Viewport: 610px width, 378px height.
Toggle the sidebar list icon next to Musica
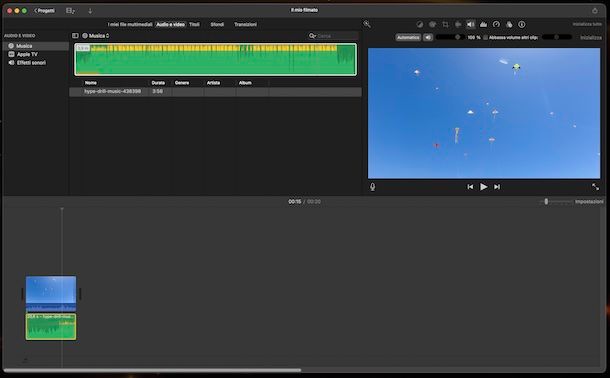(75, 36)
